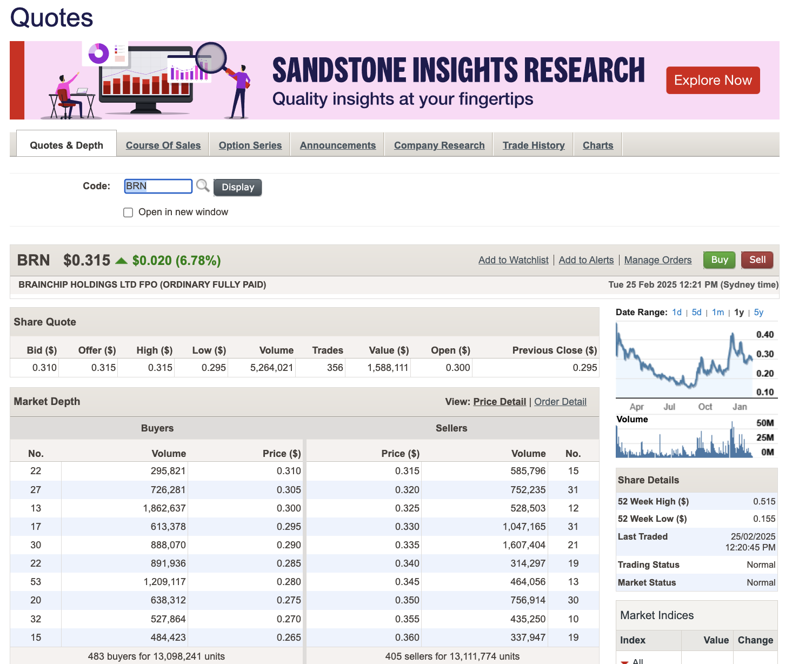Viewport: 812px width, 664px height.
Task: Click the Bid value 0.310 in Share Quote
Action: (x=44, y=368)
